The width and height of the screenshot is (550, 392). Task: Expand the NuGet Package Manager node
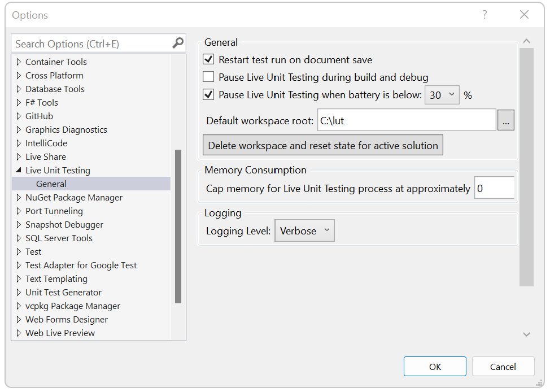point(19,197)
